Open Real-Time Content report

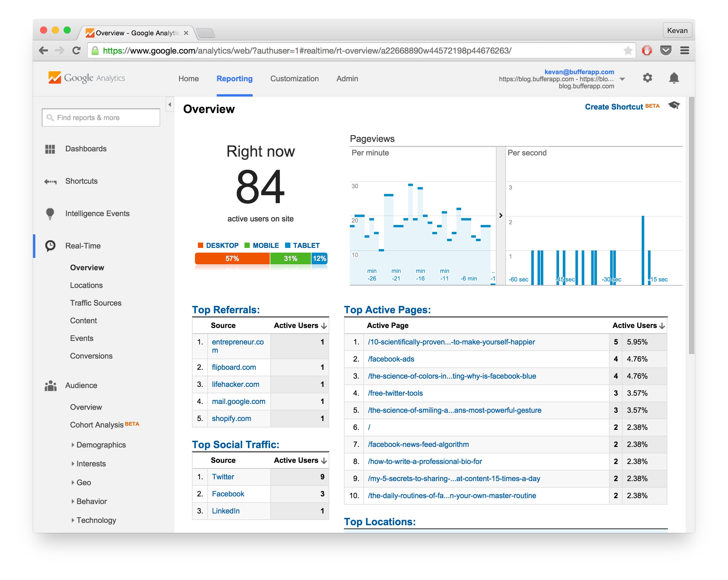83,320
